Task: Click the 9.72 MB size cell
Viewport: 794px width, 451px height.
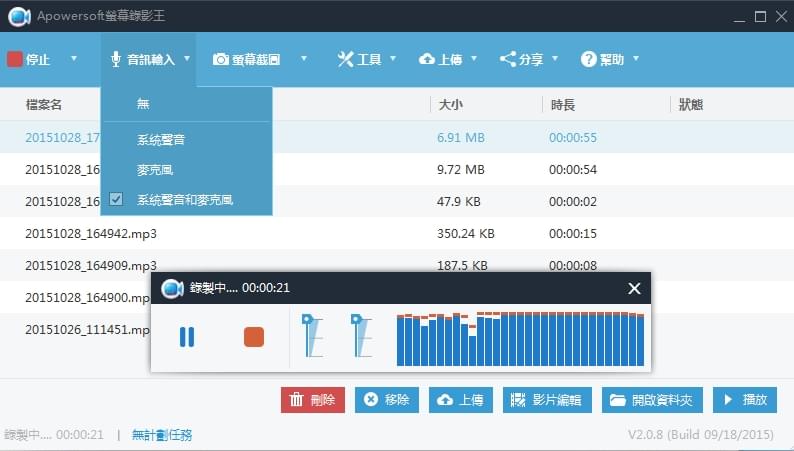Action: point(461,170)
